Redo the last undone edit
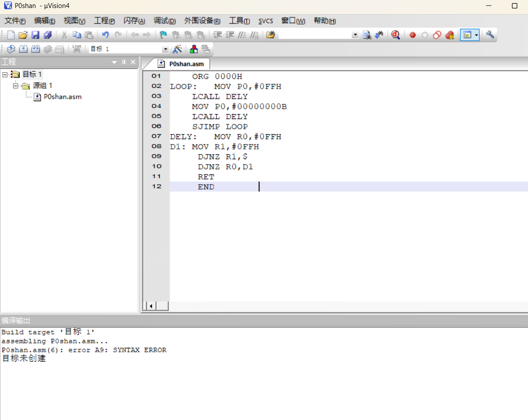Screen dimensions: 528x420 point(118,35)
